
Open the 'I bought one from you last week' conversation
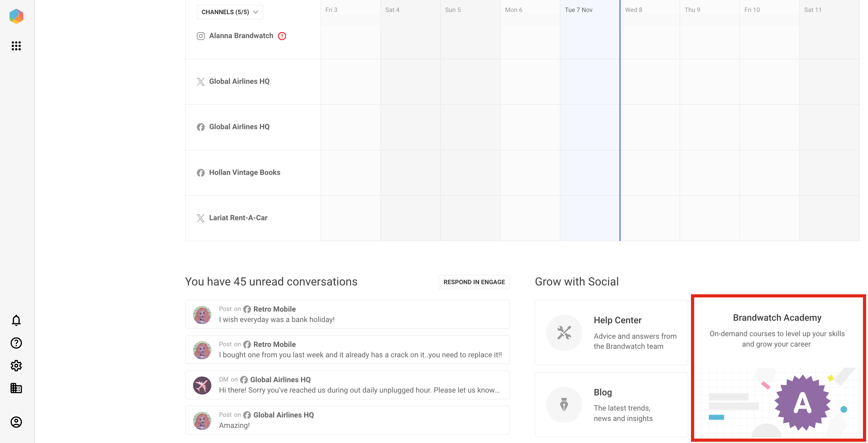click(x=347, y=350)
